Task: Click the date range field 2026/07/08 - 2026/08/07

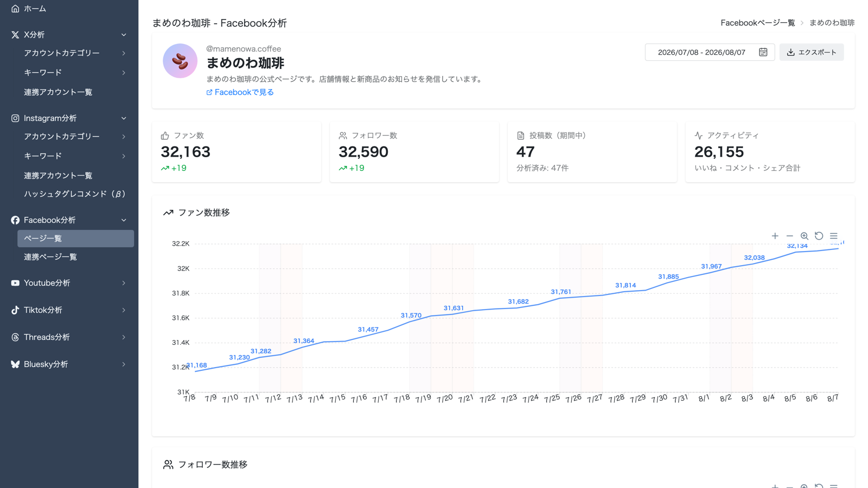Action: coord(710,52)
